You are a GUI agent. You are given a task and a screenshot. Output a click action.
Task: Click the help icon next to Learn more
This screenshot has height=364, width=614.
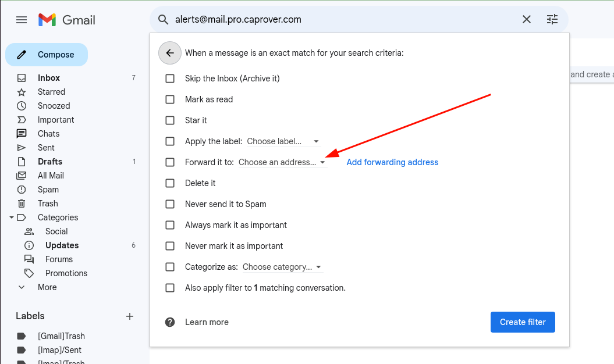(x=169, y=322)
